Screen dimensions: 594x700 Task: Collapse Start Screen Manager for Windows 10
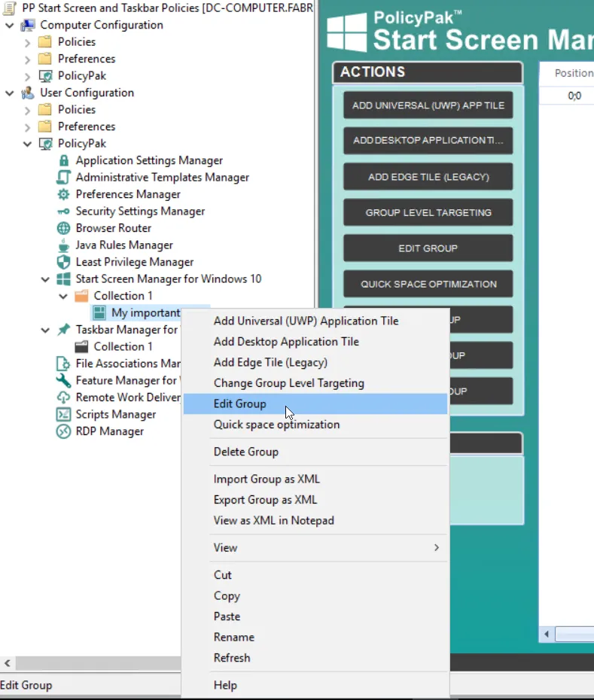[x=45, y=280]
